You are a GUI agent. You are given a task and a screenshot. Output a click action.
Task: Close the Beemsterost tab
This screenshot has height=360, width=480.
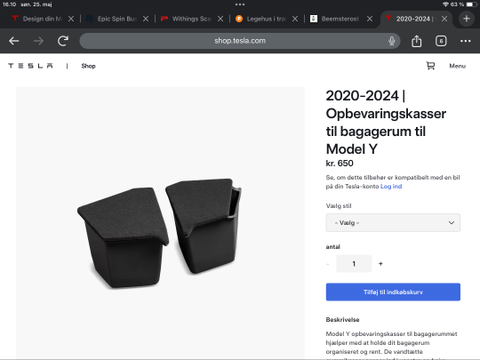pyautogui.click(x=370, y=19)
